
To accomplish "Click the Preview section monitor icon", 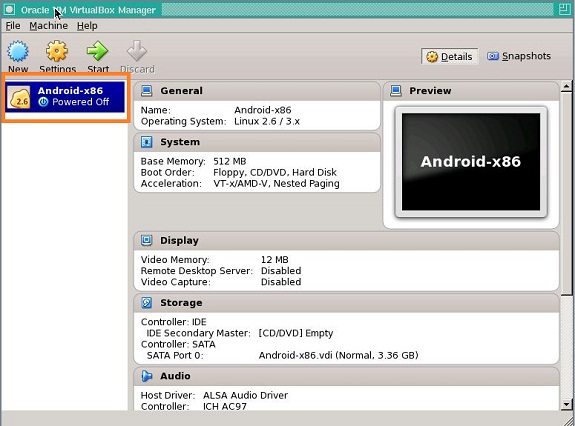I will [396, 91].
